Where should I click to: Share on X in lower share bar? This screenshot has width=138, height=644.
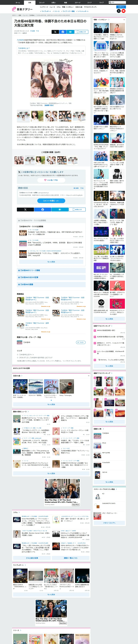coord(25,210)
